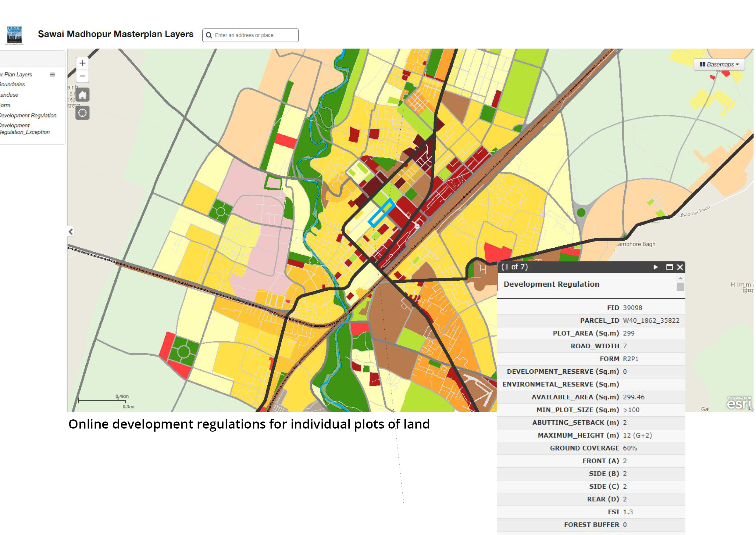Maximize the Development Regulation popup
This screenshot has height=535, width=756.
tap(669, 267)
